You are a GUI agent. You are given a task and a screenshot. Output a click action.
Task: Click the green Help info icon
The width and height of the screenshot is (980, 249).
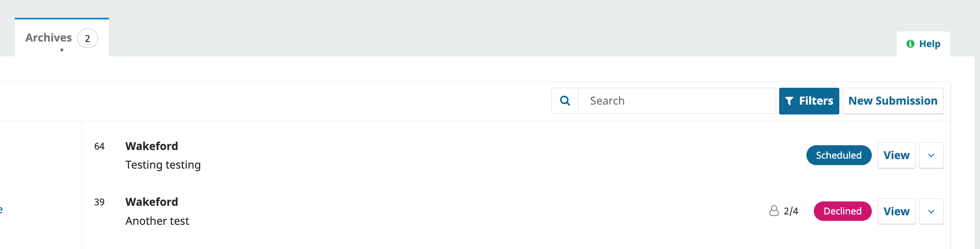point(910,44)
